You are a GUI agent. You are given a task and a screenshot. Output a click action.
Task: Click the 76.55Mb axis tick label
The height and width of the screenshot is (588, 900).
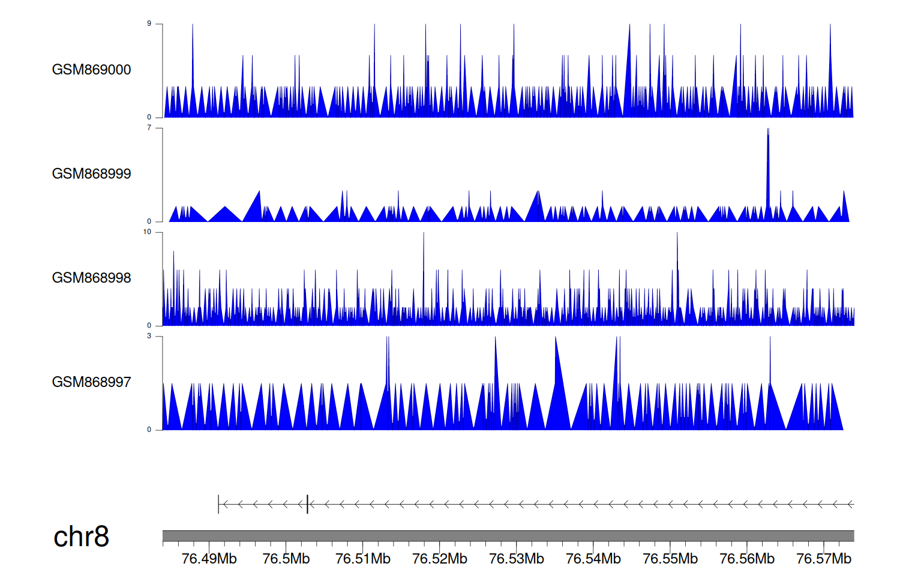(670, 559)
